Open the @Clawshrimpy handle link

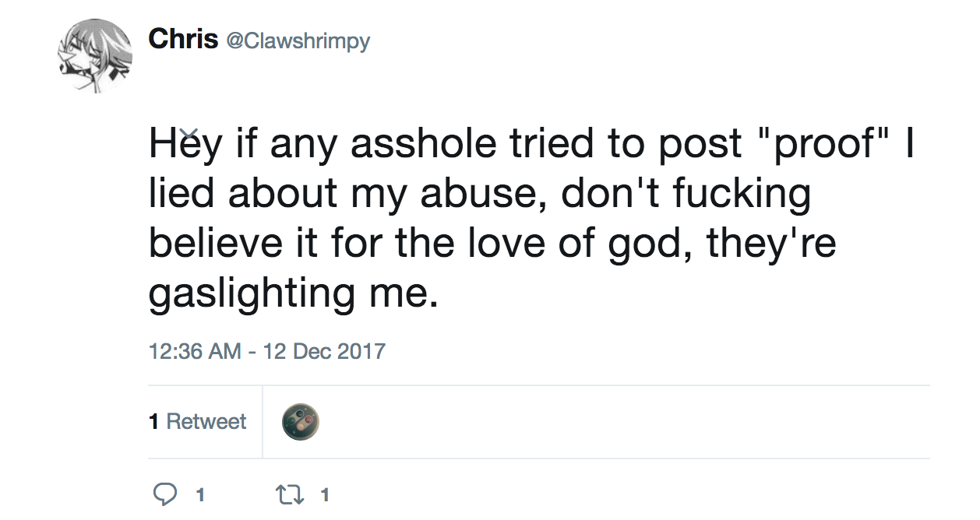pos(298,40)
